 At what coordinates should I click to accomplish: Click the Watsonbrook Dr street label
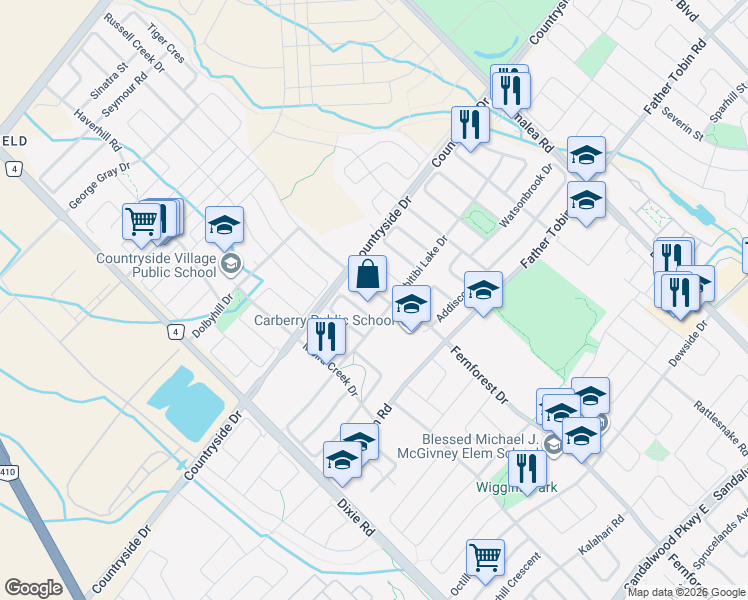[526, 196]
